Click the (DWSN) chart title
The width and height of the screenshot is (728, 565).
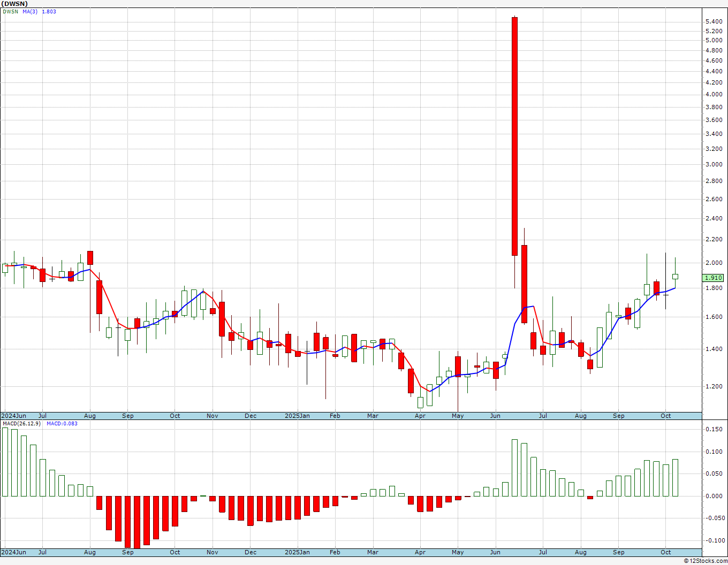[x=14, y=4]
